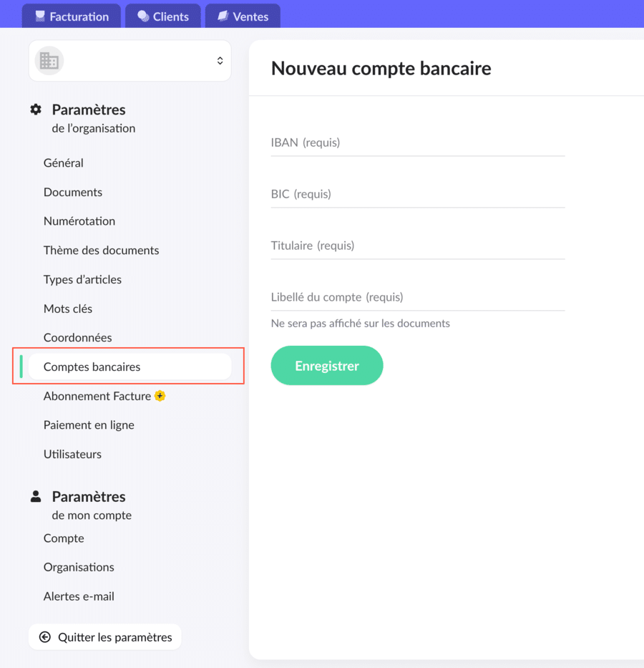The image size is (644, 668).
Task: Click the yellow plus badge on Abonnement Facture
Action: 160,396
